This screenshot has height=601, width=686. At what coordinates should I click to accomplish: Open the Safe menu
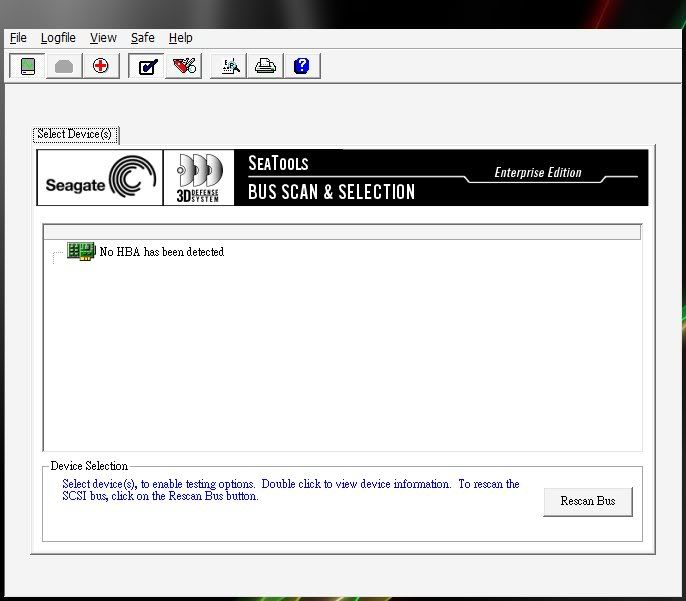tap(143, 38)
